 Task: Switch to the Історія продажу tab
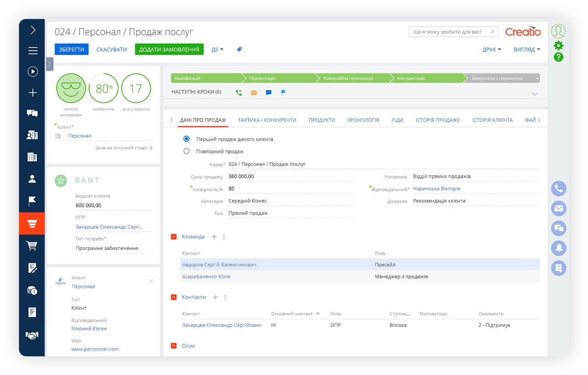438,120
